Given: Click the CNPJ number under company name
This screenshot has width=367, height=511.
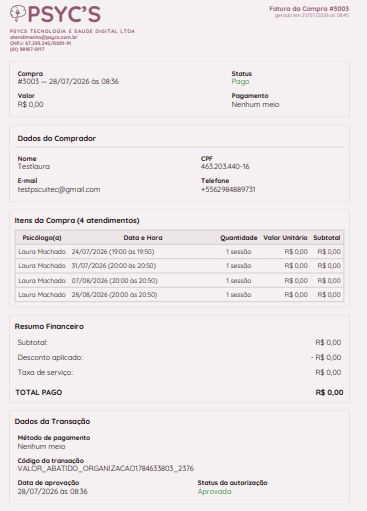Looking at the screenshot, I should 40,43.
